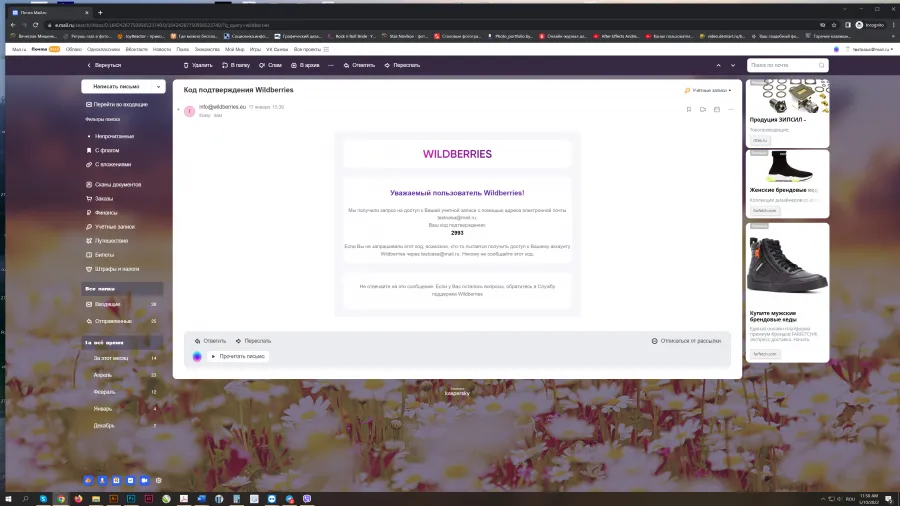Collapse За всё время period header
This screenshot has height=506, width=900.
point(122,342)
